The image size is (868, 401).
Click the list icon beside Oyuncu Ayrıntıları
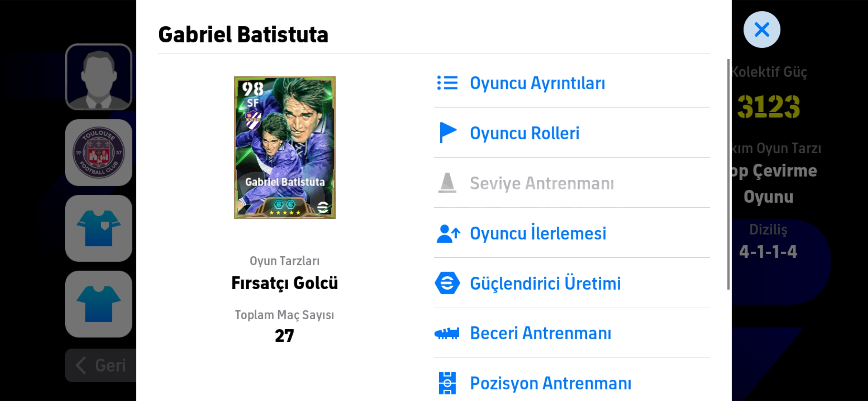[447, 83]
